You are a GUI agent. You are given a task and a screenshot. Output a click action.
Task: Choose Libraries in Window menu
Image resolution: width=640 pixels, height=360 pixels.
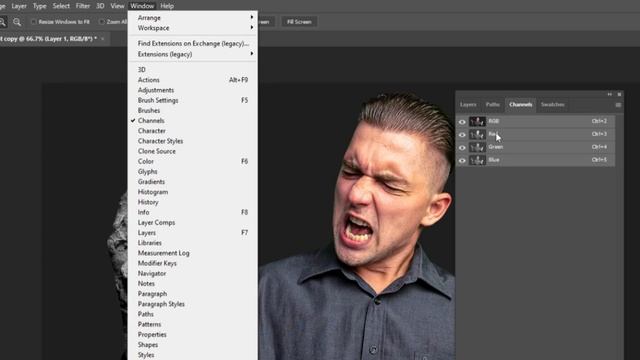(x=193, y=243)
